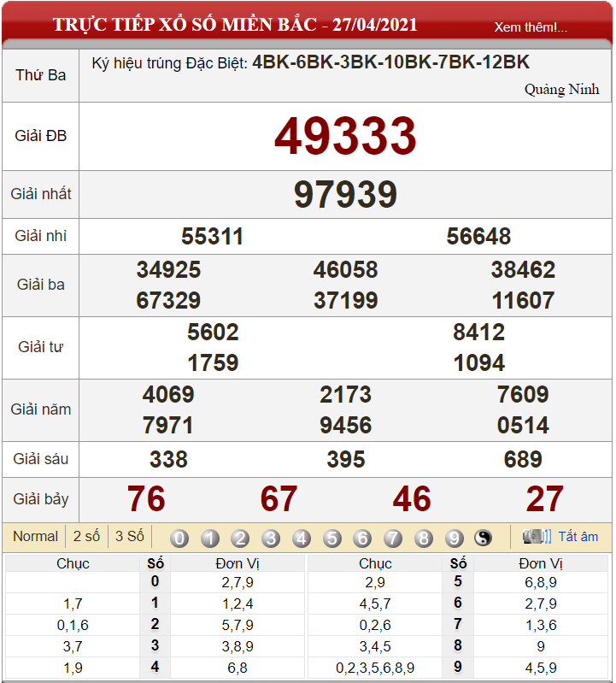Select the number 9 ball filter
The image size is (616, 683).
[x=455, y=539]
